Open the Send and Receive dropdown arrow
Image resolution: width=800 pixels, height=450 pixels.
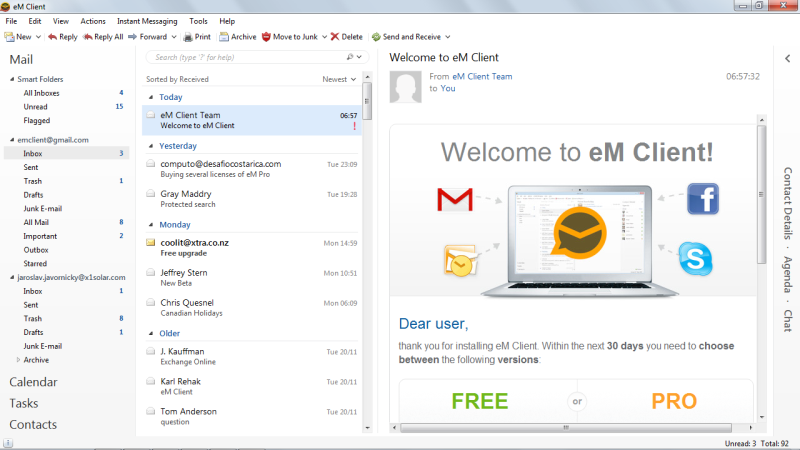(x=448, y=37)
